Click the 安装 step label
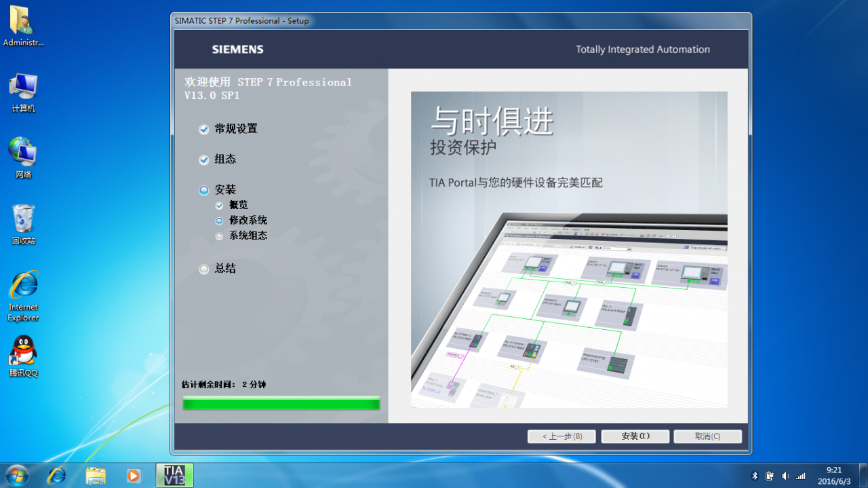 225,190
